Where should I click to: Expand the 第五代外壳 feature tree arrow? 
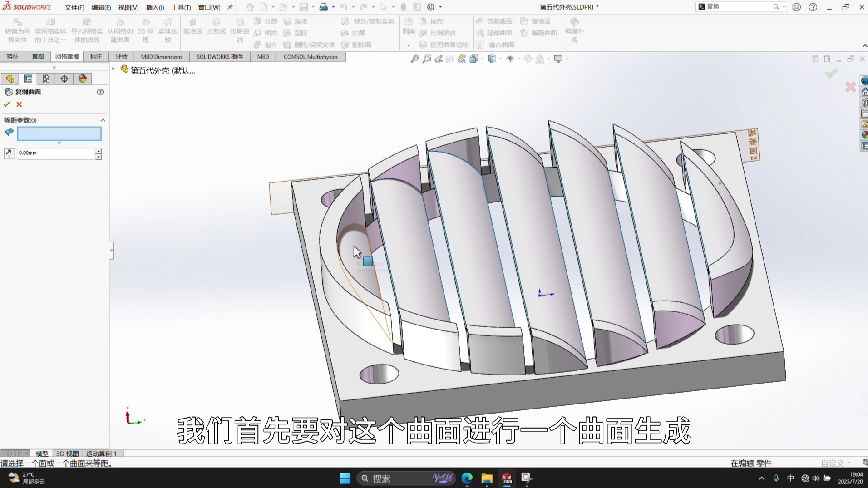click(x=113, y=69)
